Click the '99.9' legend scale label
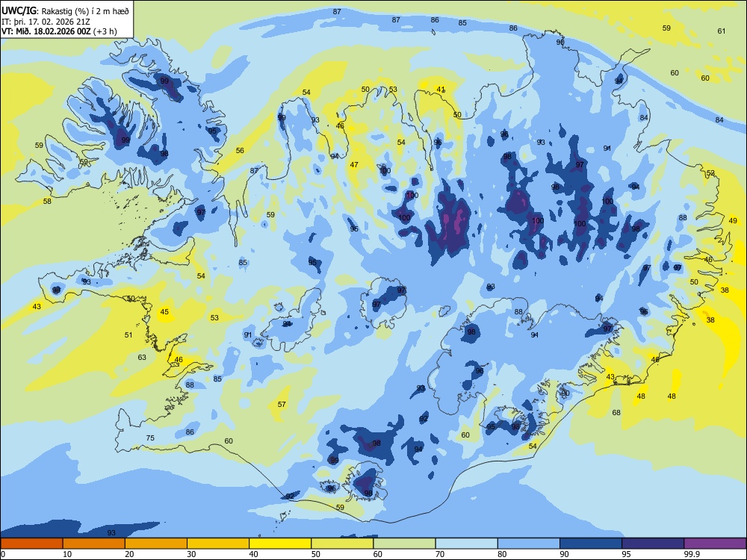This screenshot has height=560, width=747. click(x=692, y=554)
